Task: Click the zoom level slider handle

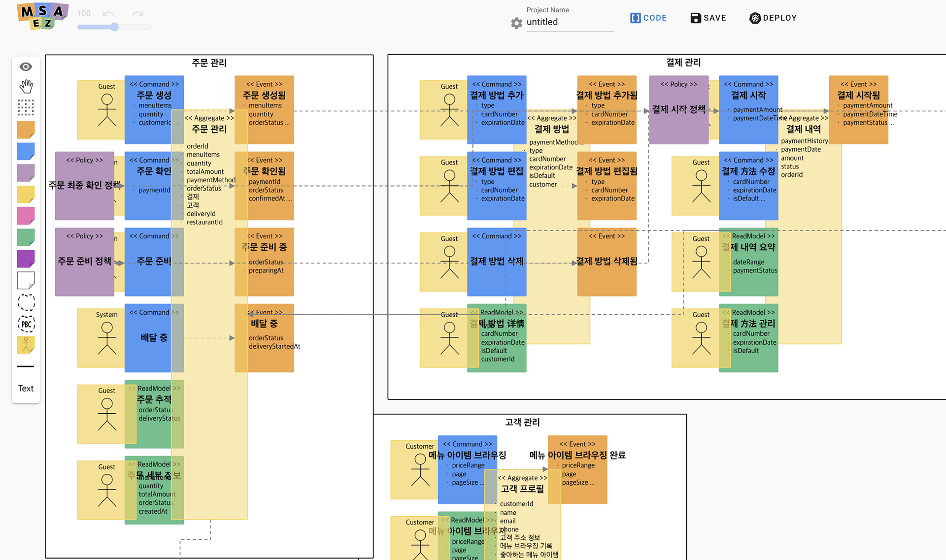Action: point(114,27)
